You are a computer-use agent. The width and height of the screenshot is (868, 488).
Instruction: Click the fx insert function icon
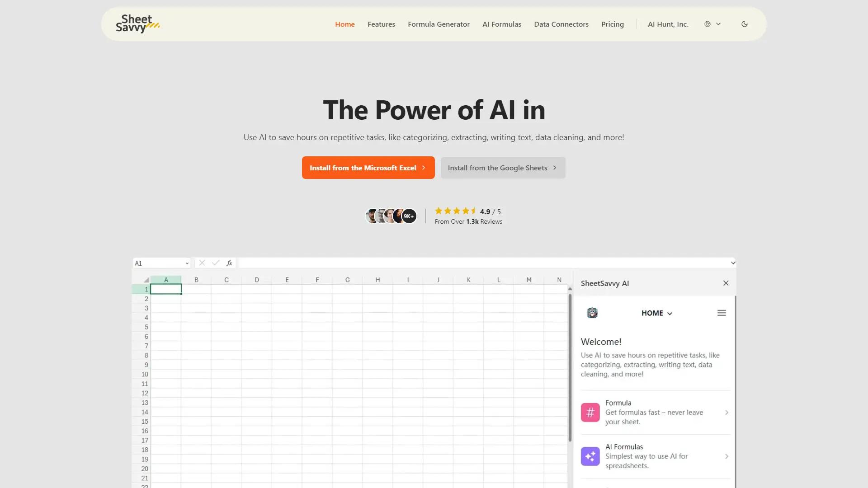pyautogui.click(x=229, y=263)
